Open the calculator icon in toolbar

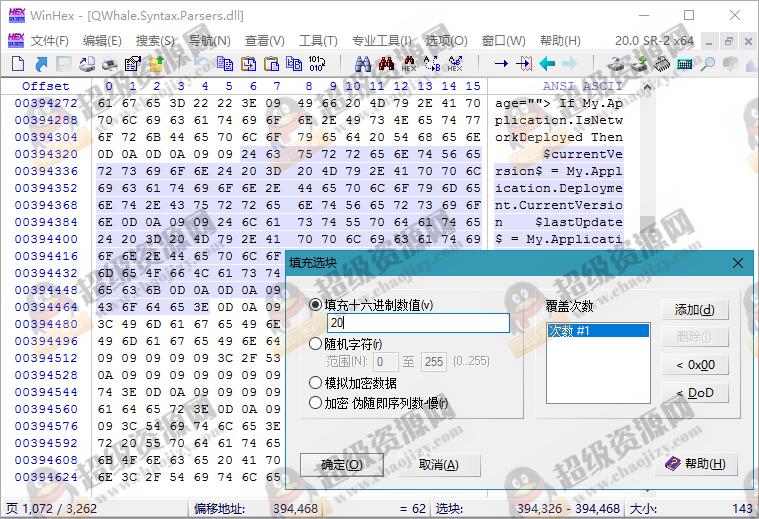pos(685,64)
